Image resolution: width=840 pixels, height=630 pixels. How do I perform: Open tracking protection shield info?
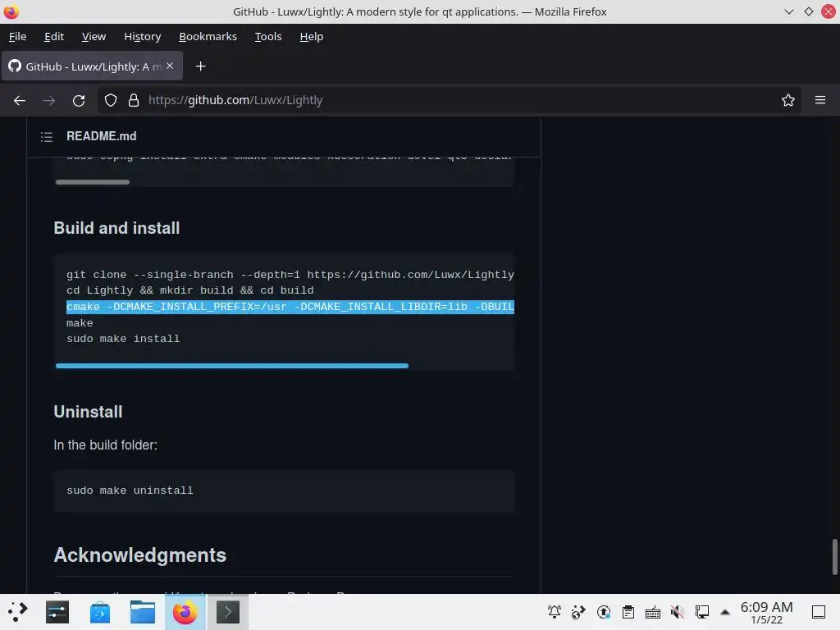[x=111, y=100]
